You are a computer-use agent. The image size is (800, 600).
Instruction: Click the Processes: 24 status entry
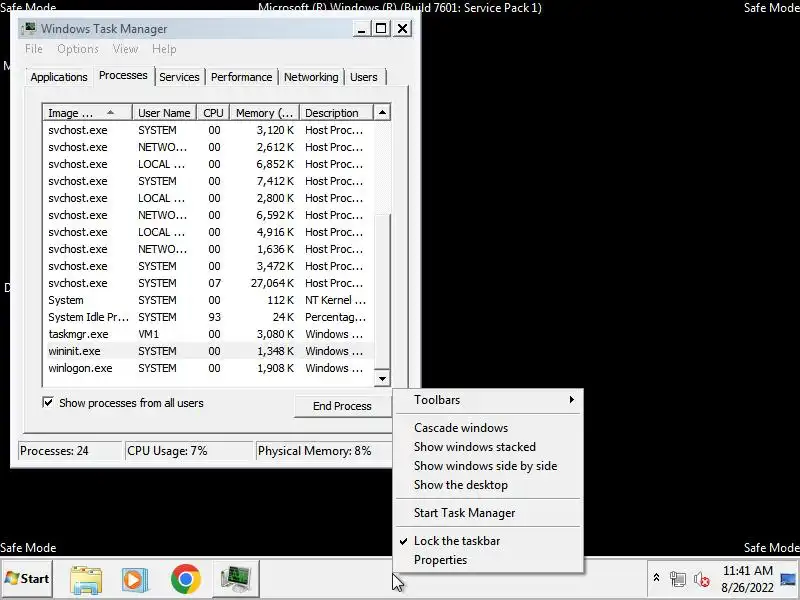tap(70, 451)
